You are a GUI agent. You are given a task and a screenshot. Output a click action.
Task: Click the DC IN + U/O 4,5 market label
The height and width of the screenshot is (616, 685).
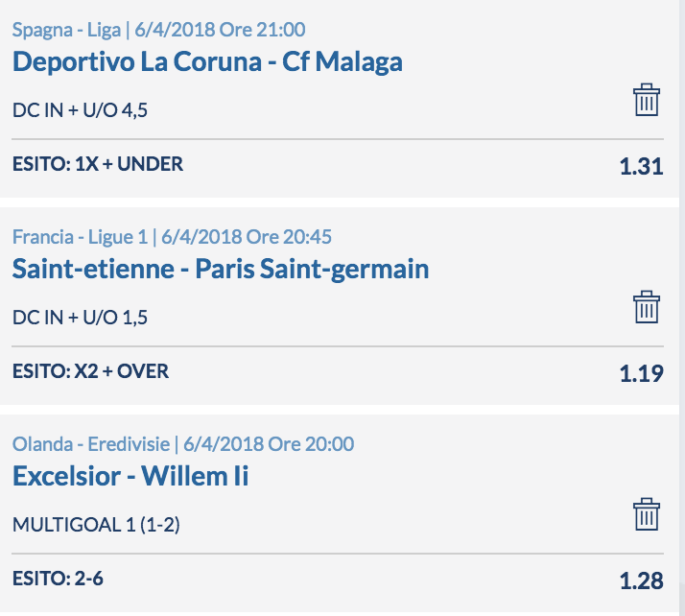tap(80, 110)
